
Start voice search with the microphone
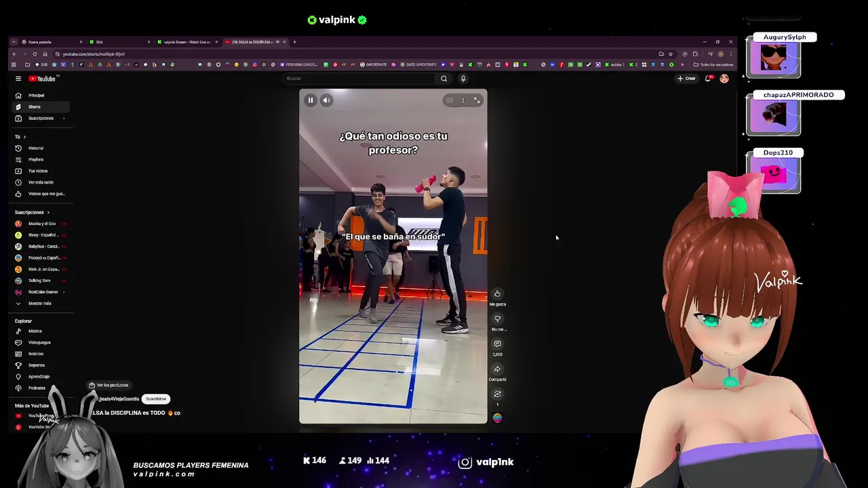click(463, 79)
